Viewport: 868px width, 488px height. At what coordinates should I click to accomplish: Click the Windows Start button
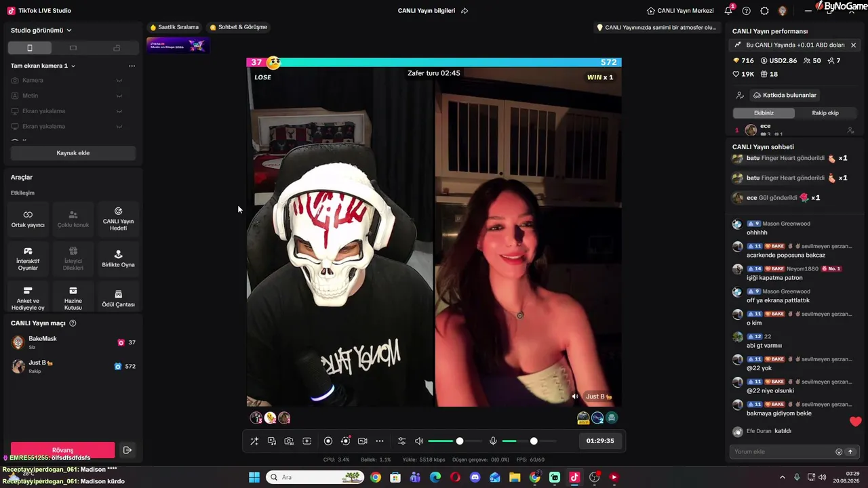tap(254, 477)
